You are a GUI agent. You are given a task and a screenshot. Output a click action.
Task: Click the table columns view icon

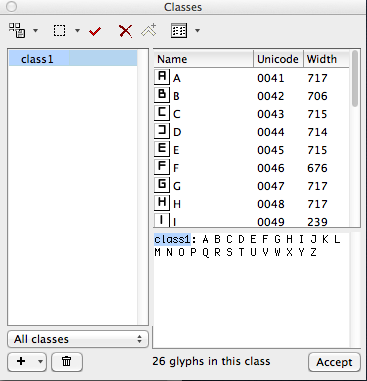(x=179, y=31)
